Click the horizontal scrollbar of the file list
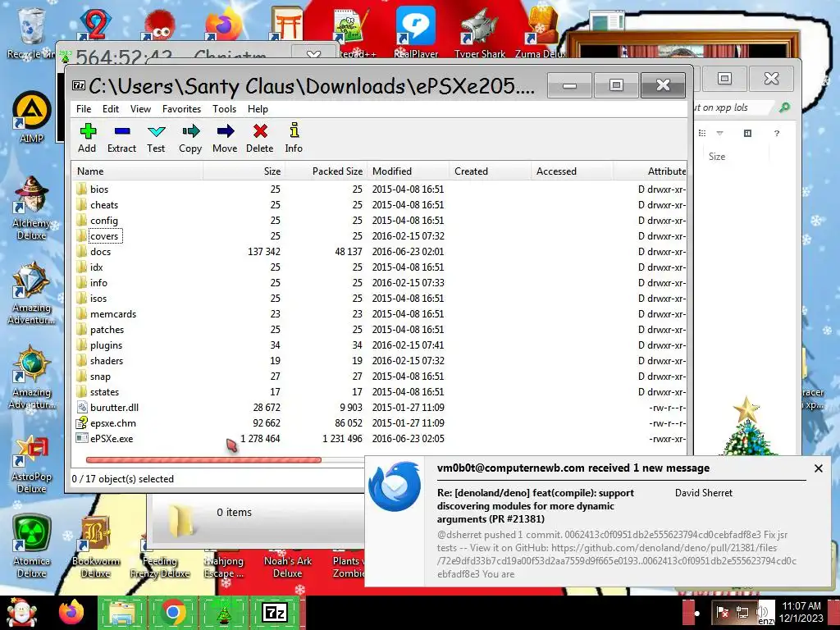This screenshot has width=840, height=630. pos(203,459)
